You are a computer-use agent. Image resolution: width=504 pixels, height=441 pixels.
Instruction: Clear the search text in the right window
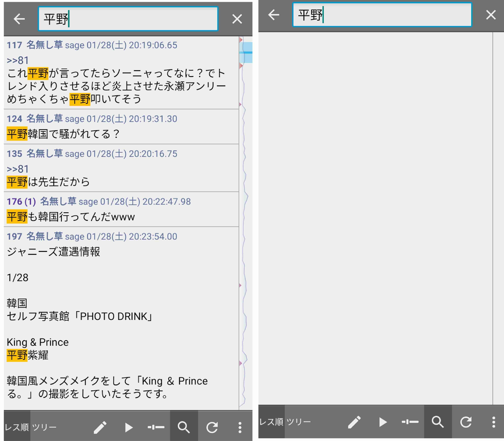pos(491,15)
